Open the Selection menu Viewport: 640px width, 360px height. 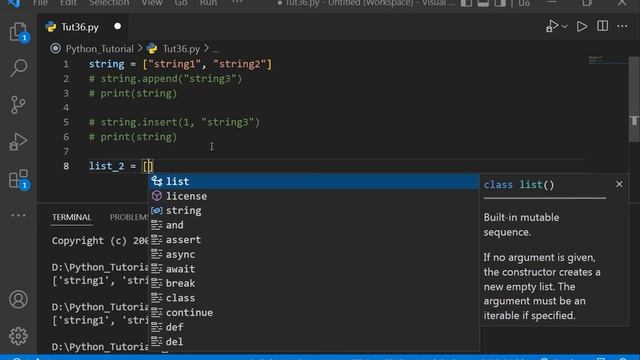(x=109, y=3)
